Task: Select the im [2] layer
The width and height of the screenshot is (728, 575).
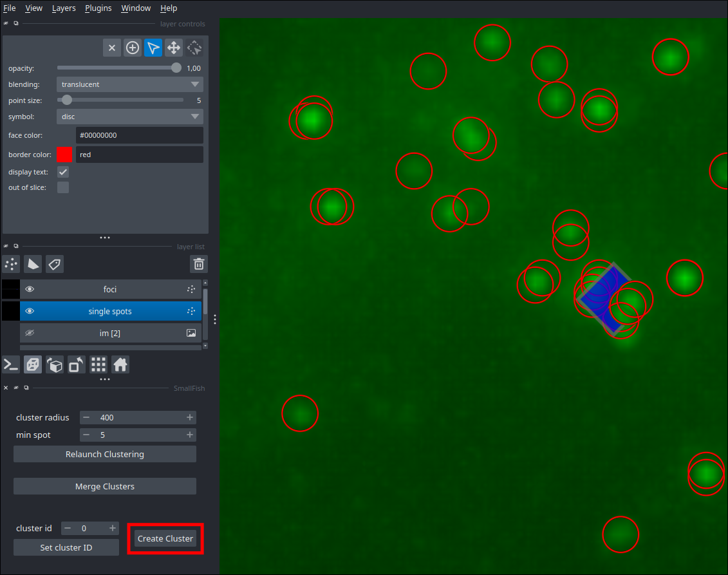Action: pos(110,333)
